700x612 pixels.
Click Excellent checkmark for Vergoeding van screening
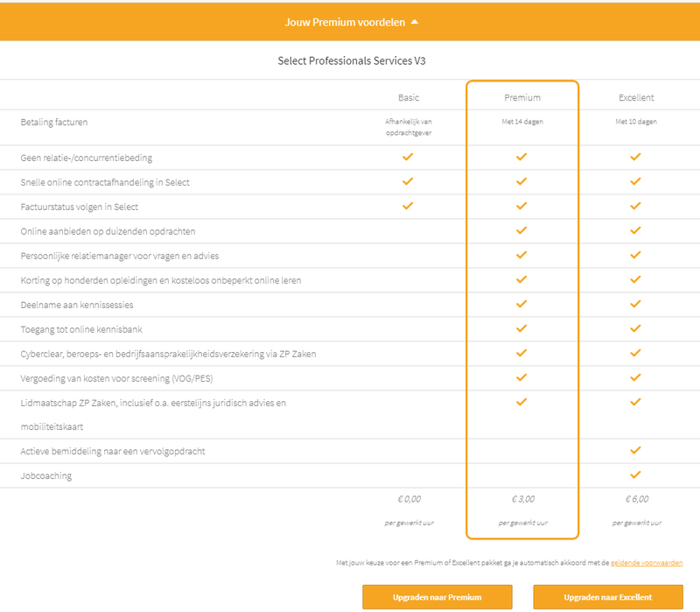click(x=636, y=378)
